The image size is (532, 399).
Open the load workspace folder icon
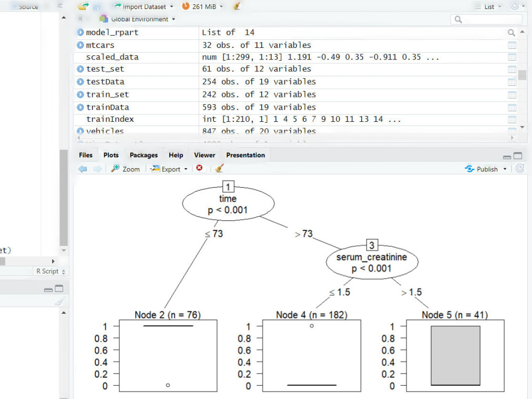click(83, 6)
